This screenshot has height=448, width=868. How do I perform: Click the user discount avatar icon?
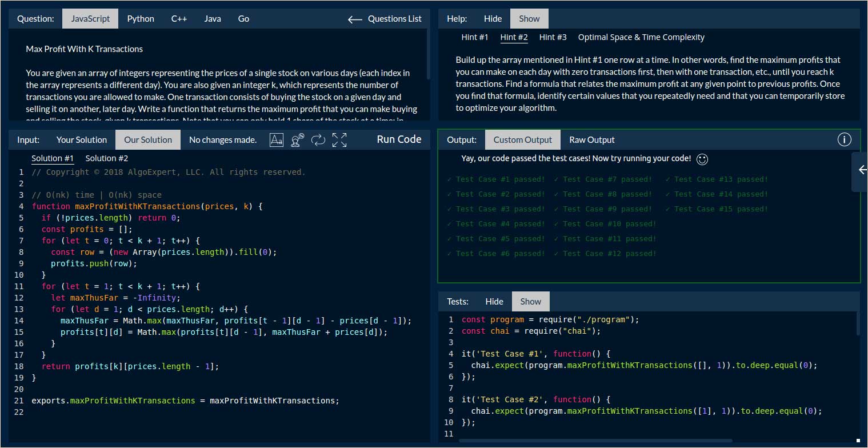[297, 140]
